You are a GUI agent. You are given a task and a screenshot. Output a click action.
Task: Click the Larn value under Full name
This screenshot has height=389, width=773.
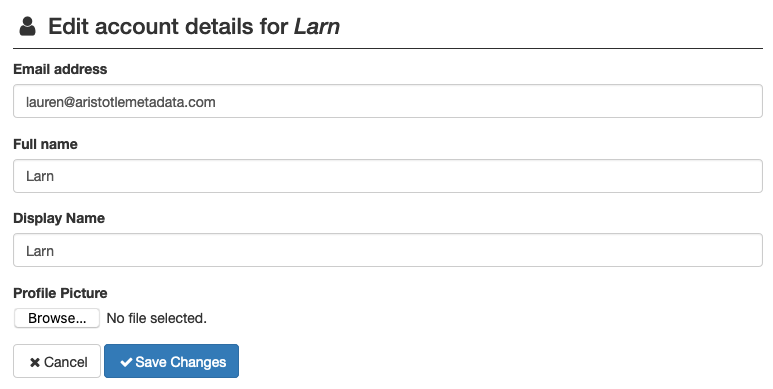[x=40, y=176]
